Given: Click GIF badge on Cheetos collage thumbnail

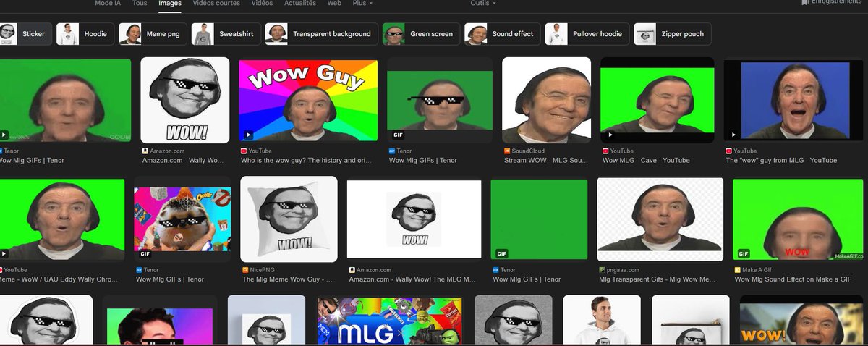Looking at the screenshot, I should (x=145, y=254).
